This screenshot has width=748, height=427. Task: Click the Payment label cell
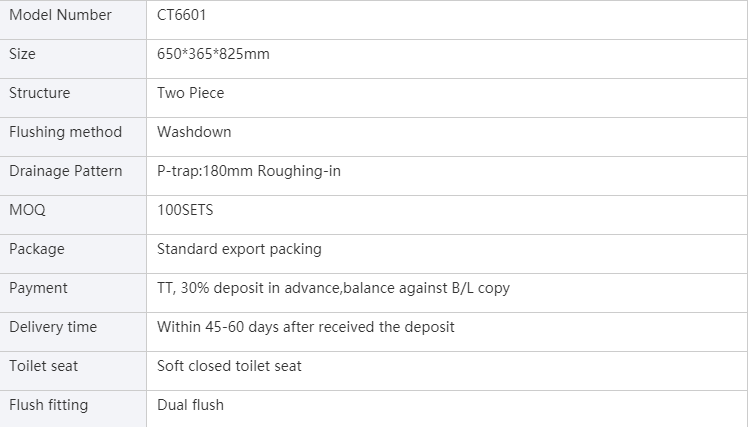coord(73,293)
